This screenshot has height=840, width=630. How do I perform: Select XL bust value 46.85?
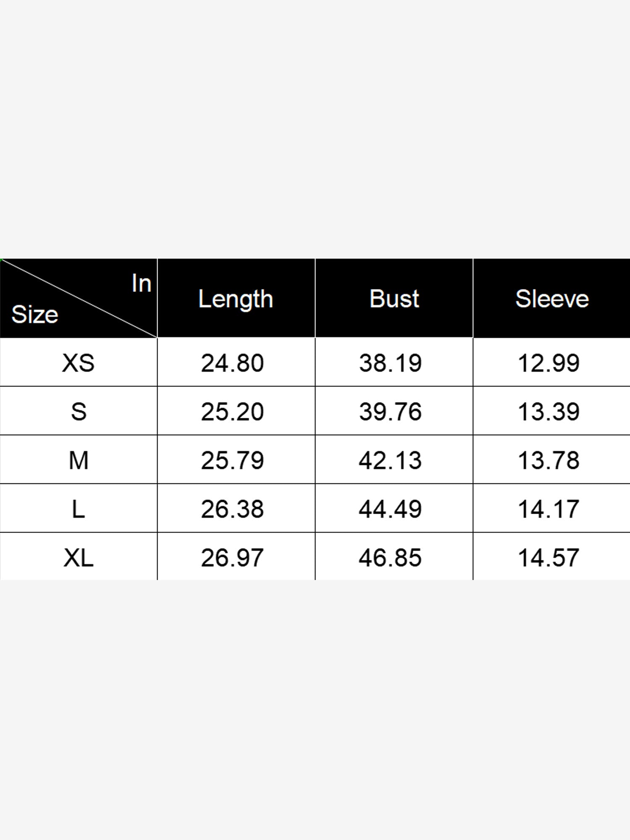click(390, 558)
